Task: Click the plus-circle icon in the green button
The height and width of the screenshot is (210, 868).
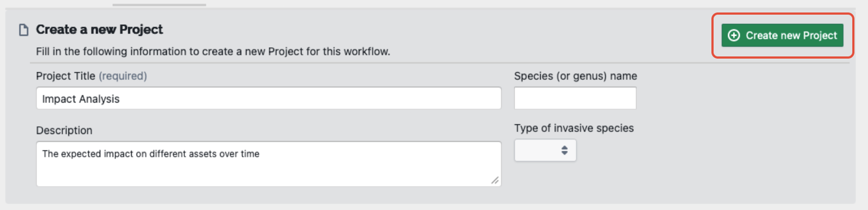Action: (734, 35)
